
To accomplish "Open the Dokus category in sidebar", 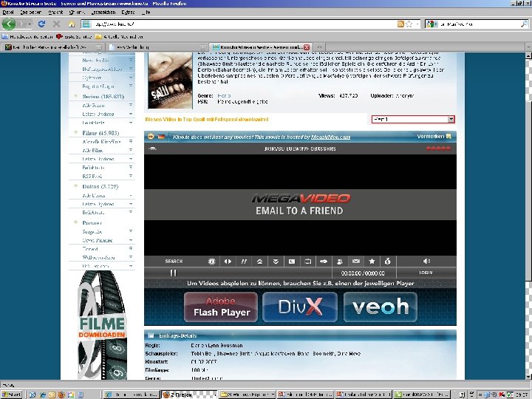I will point(100,187).
